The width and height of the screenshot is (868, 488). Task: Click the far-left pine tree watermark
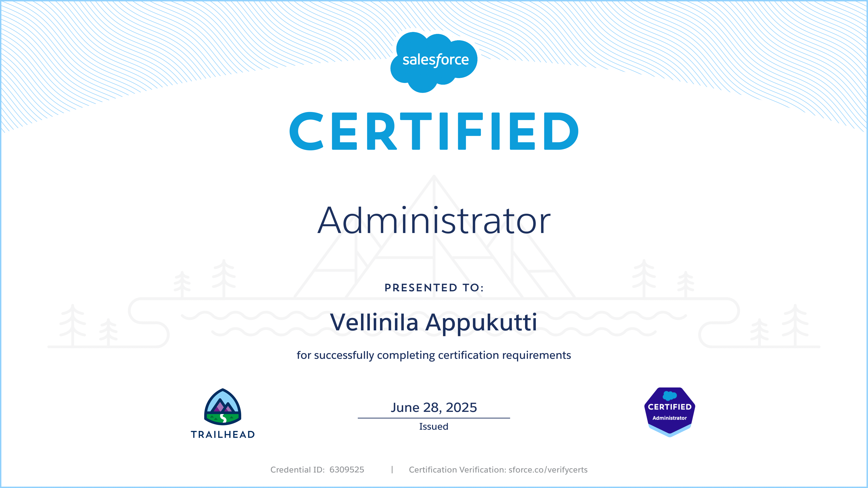click(x=72, y=324)
